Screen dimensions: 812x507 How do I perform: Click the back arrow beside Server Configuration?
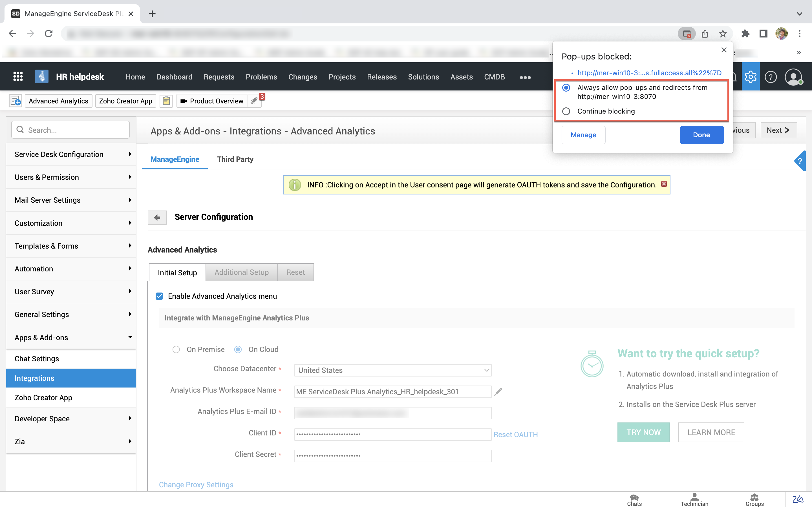click(x=157, y=218)
